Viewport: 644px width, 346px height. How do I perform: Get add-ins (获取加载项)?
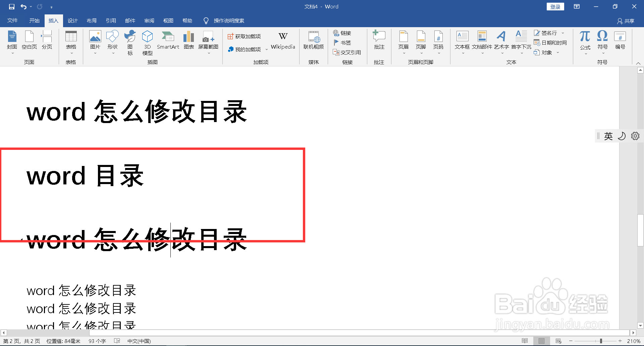click(244, 36)
